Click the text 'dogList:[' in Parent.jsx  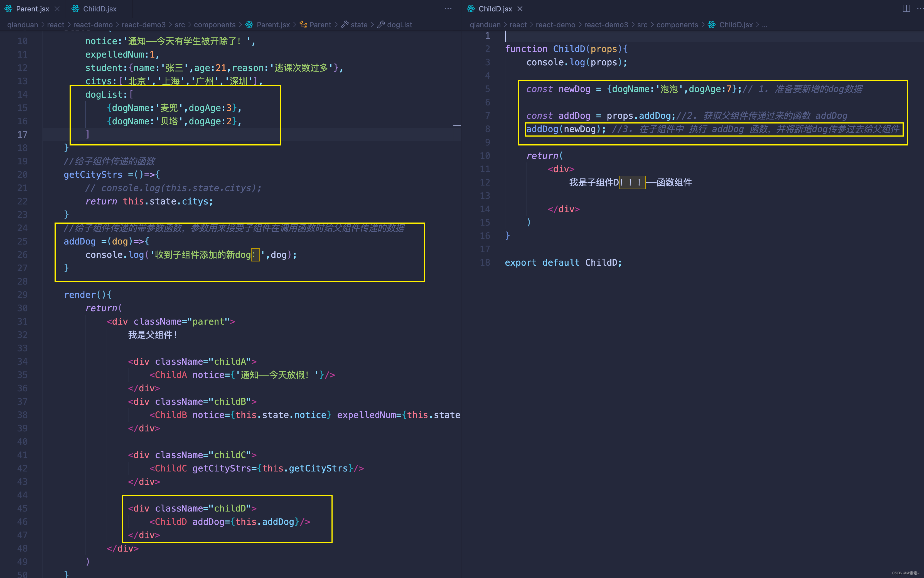click(x=109, y=94)
